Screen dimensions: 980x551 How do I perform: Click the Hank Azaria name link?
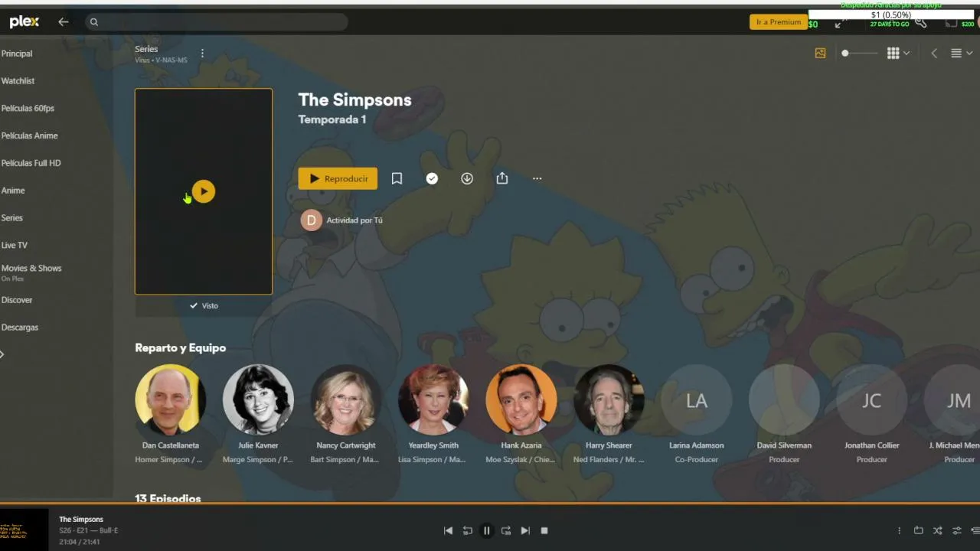point(521,445)
